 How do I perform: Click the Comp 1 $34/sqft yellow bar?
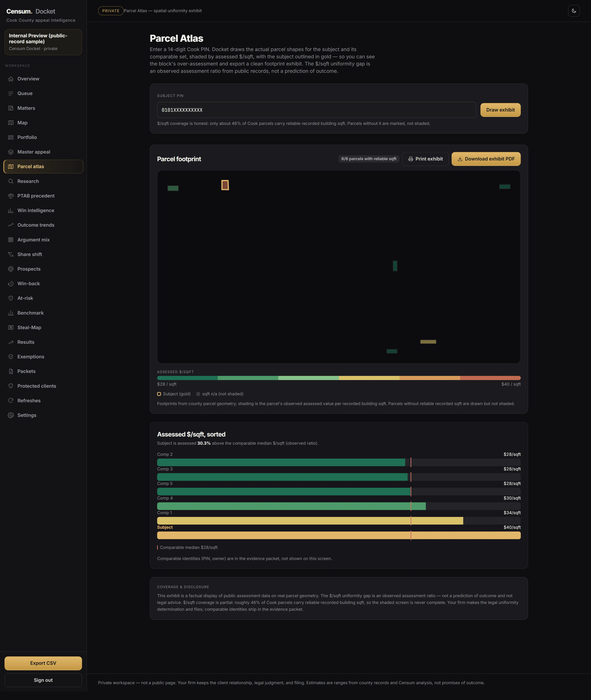310,521
